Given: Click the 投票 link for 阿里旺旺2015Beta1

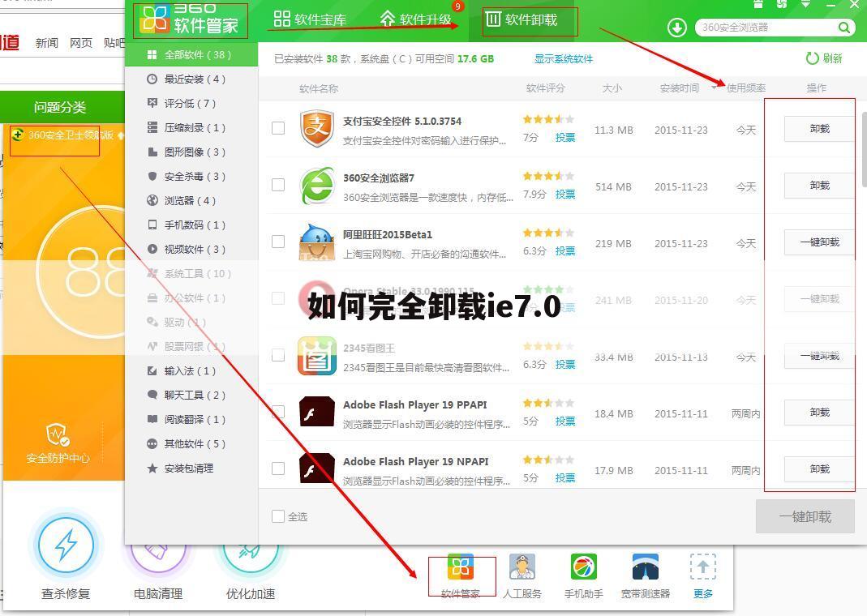Looking at the screenshot, I should click(565, 250).
